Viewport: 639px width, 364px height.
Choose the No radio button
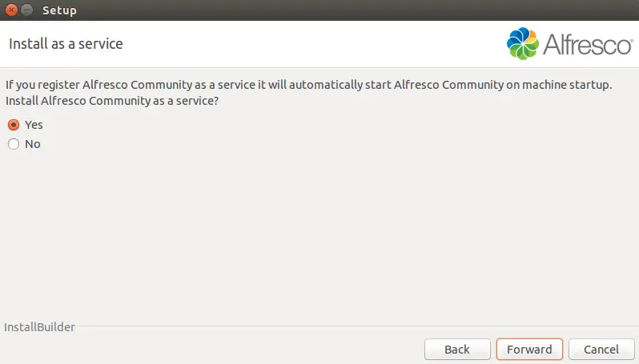click(x=14, y=144)
